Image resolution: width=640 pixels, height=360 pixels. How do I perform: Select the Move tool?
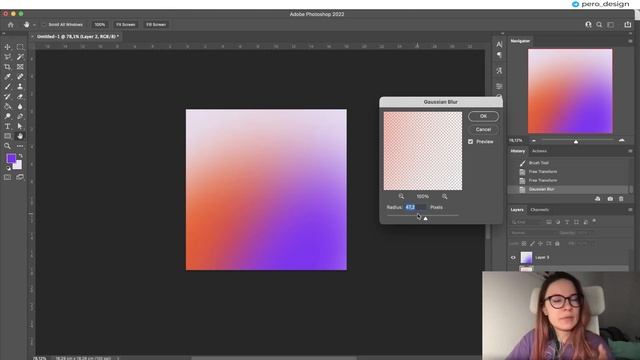[7, 47]
